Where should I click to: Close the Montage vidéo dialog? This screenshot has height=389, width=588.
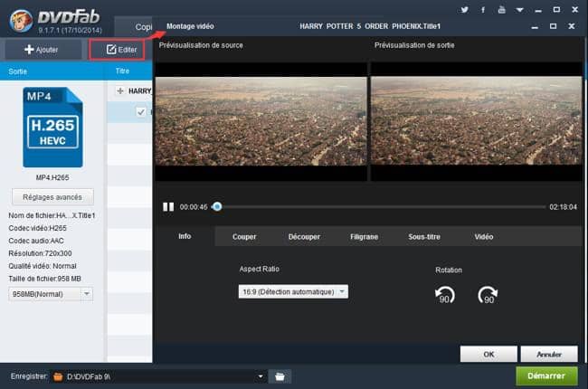coord(571,26)
